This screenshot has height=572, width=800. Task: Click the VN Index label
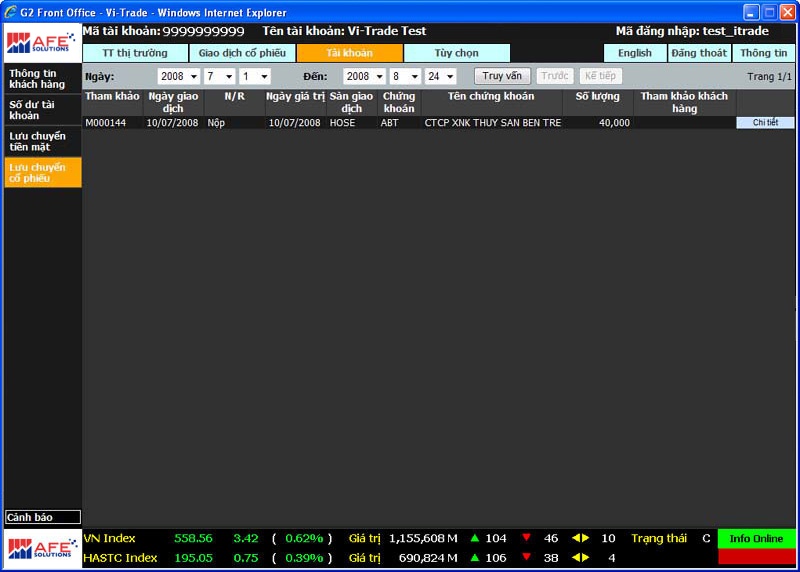[x=109, y=538]
